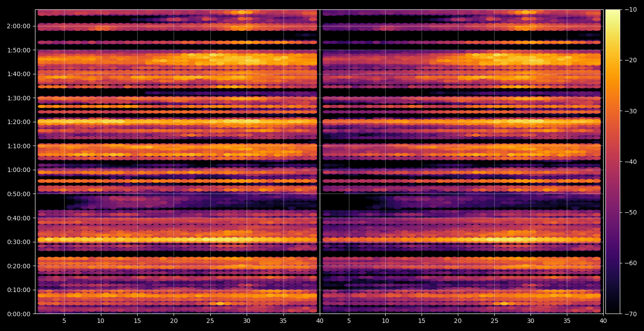The height and width of the screenshot is (331, 644).
Task: Select x-axis tick 30 under right heatmap
Action: click(531, 321)
